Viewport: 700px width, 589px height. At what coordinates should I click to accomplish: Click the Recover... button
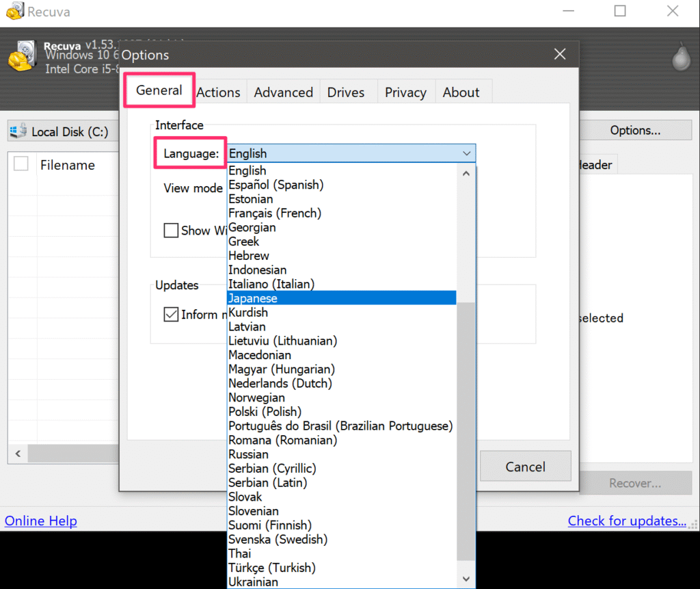[635, 483]
